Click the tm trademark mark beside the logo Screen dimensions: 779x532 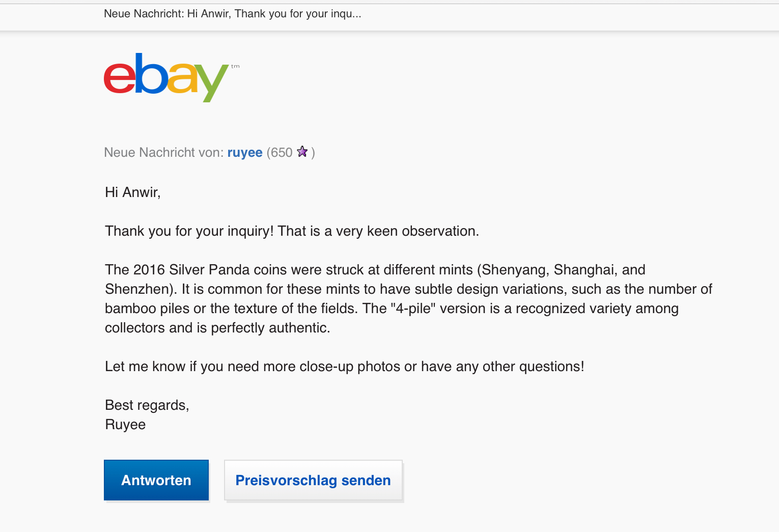(x=235, y=66)
